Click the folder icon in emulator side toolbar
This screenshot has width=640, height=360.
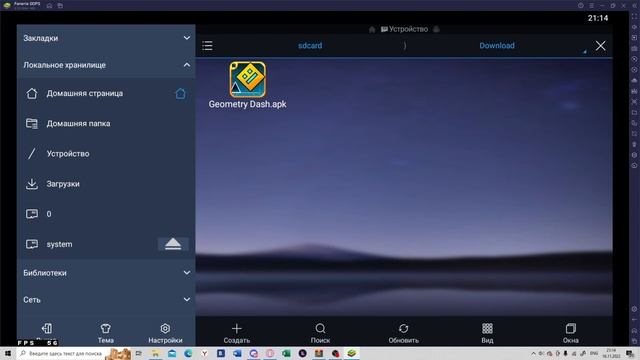click(634, 112)
